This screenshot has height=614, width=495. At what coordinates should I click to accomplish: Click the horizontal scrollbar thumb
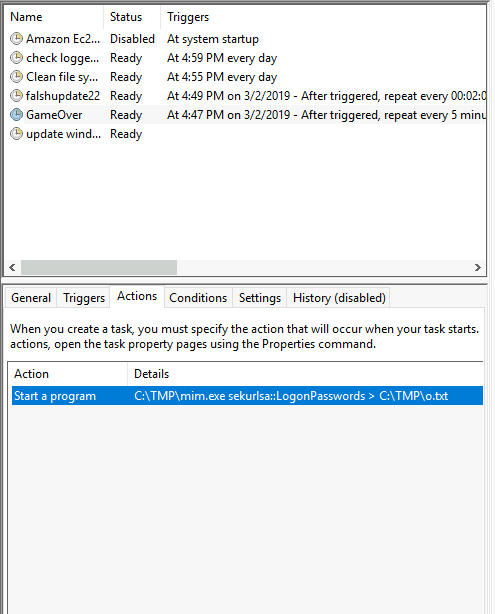tap(99, 267)
